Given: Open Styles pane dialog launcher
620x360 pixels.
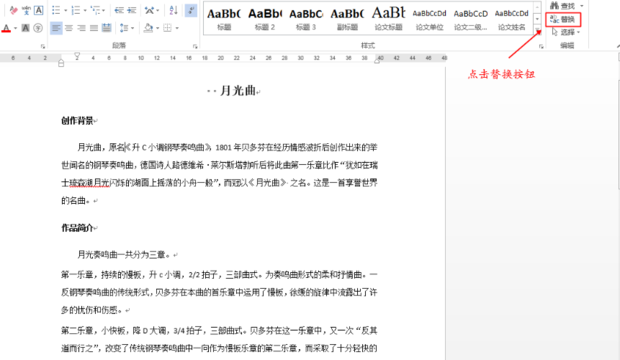Looking at the screenshot, I should pyautogui.click(x=541, y=46).
